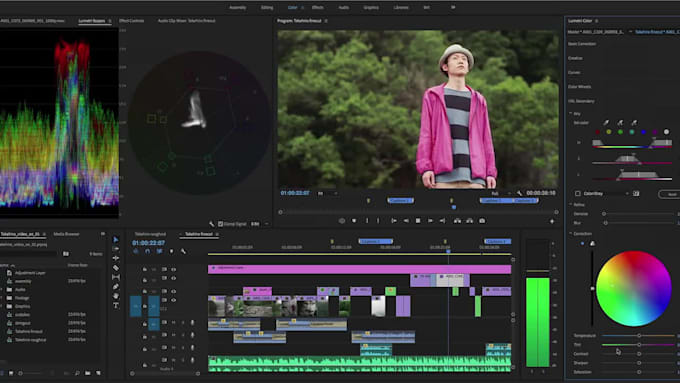
Task: Toggle the Clamp Signal checkbox
Action: (220, 224)
